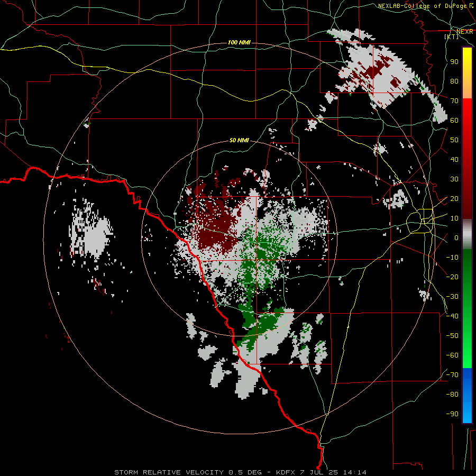Click the "80" value on the velocity scale
476x476 pixels.
[454, 81]
